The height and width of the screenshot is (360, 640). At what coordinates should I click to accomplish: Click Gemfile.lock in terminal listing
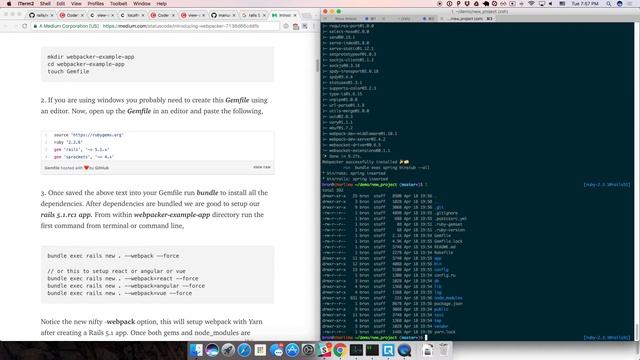coord(448,241)
